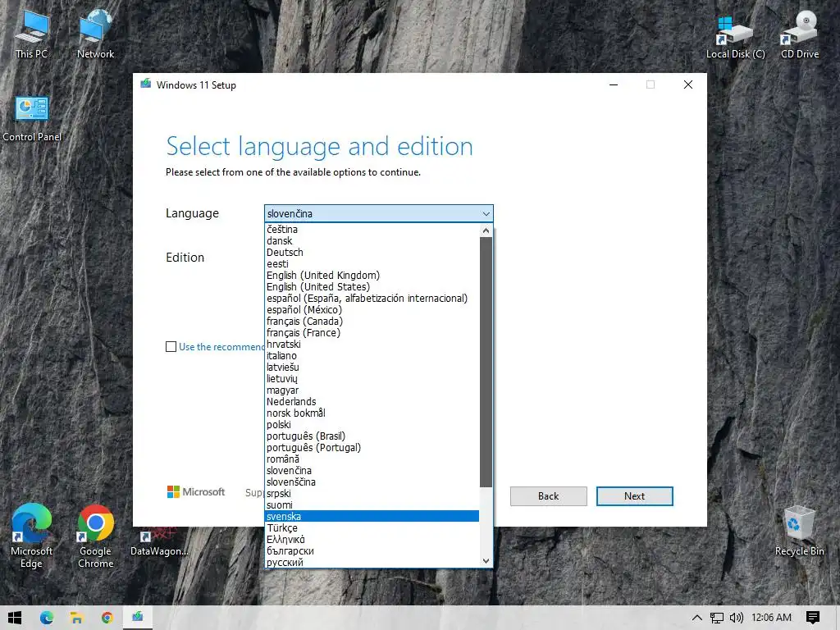
Task: Click the dropdown list scroll up arrow
Action: pyautogui.click(x=486, y=231)
